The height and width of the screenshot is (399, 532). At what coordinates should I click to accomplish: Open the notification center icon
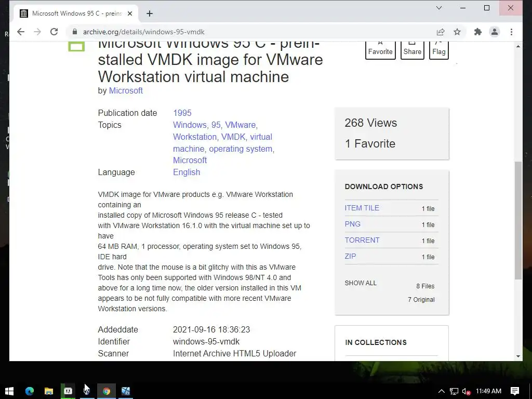515,391
